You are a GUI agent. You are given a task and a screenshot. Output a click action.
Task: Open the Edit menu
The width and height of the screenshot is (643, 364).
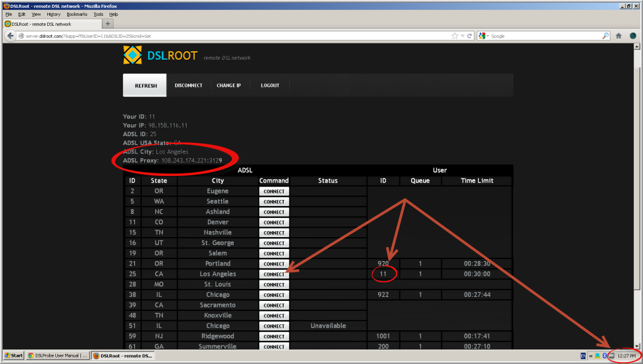[x=22, y=15]
